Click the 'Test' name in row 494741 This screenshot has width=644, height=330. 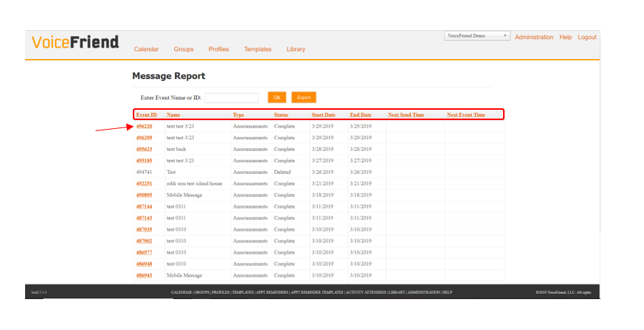[171, 172]
